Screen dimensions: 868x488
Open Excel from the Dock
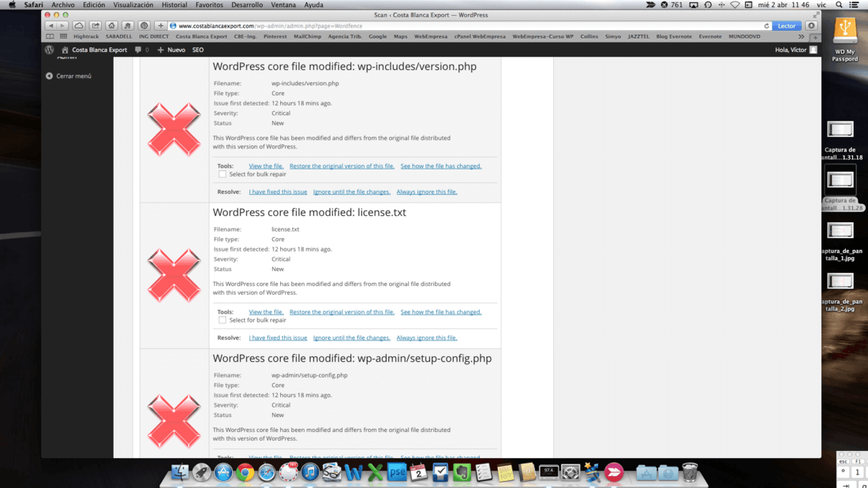click(376, 472)
